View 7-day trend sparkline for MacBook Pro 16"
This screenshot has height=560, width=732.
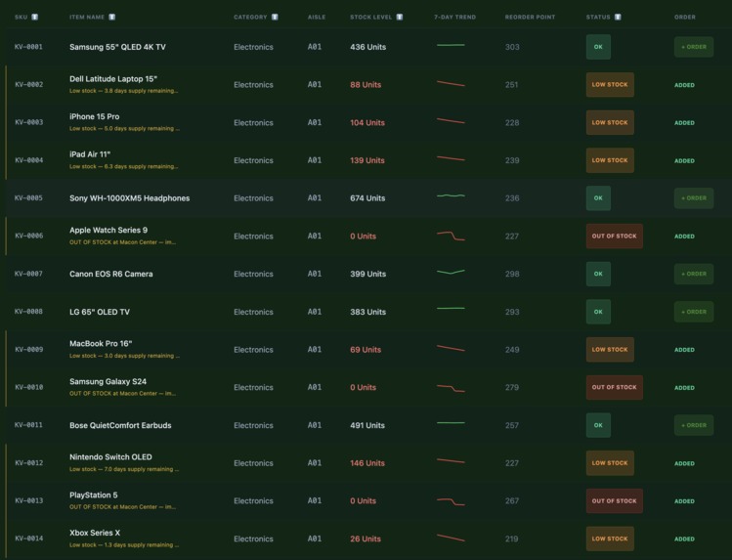[451, 348]
